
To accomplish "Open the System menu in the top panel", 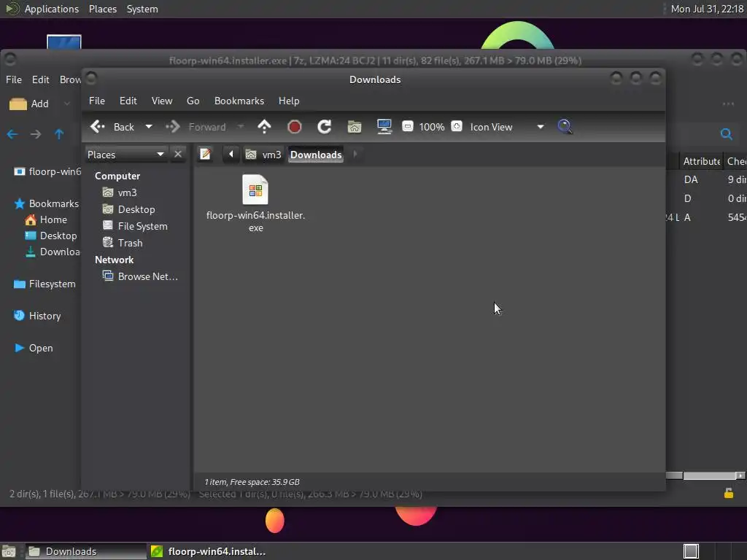I will (142, 9).
